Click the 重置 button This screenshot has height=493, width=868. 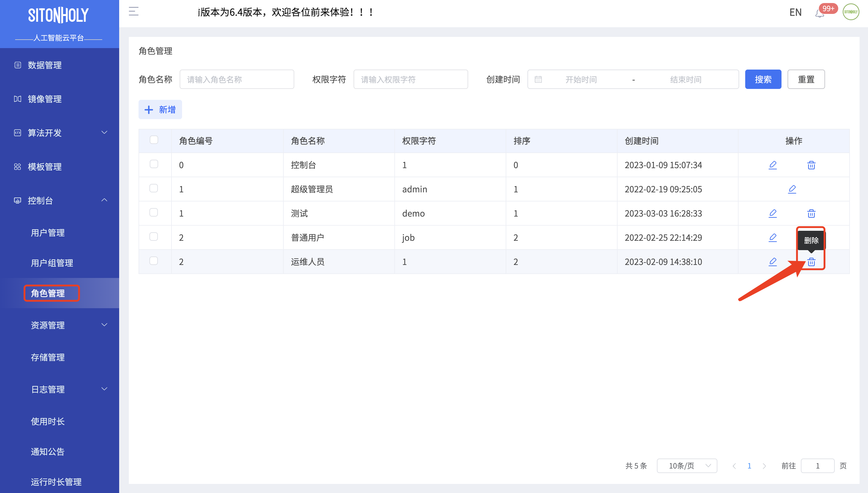click(806, 79)
